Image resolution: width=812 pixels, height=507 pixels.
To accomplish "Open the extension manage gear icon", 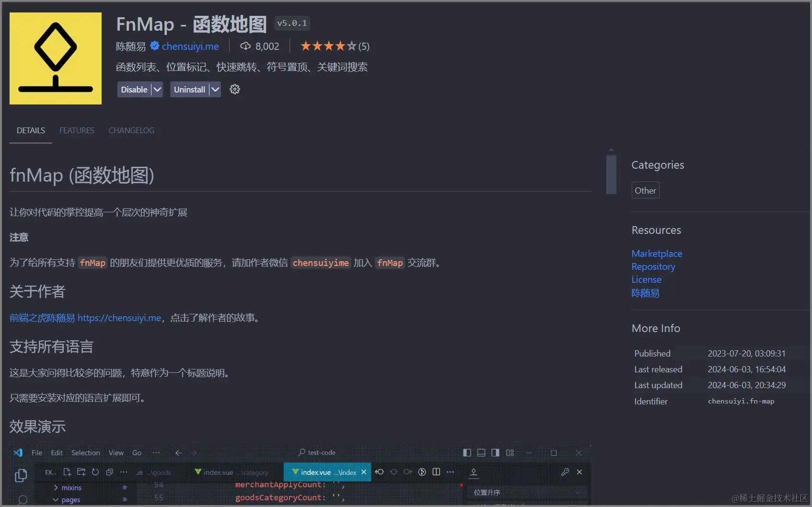I will 234,89.
